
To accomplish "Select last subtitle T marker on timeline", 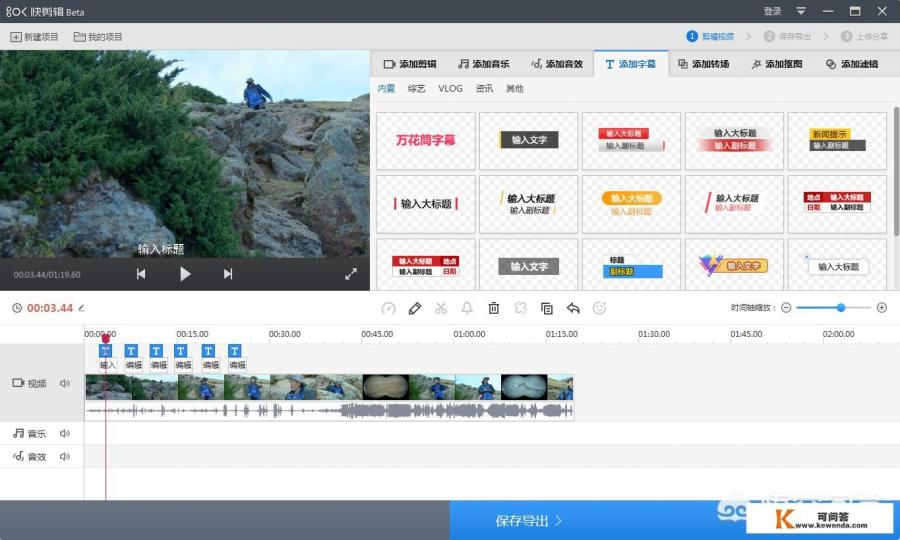I will coord(235,351).
